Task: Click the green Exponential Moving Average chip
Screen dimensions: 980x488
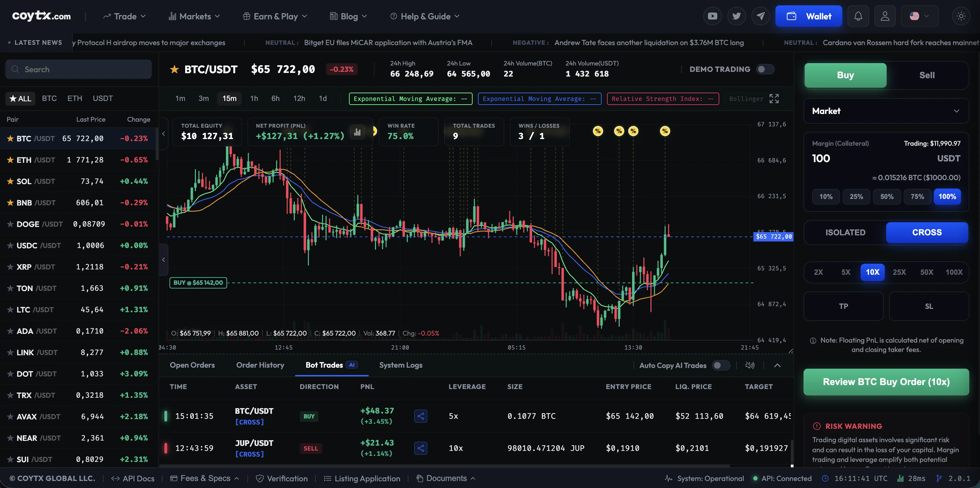Action: [410, 99]
